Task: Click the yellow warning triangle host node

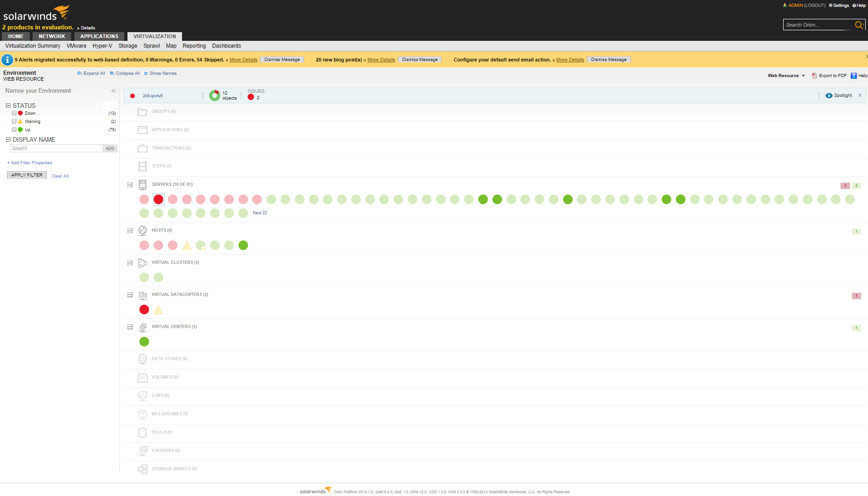Action: (187, 245)
